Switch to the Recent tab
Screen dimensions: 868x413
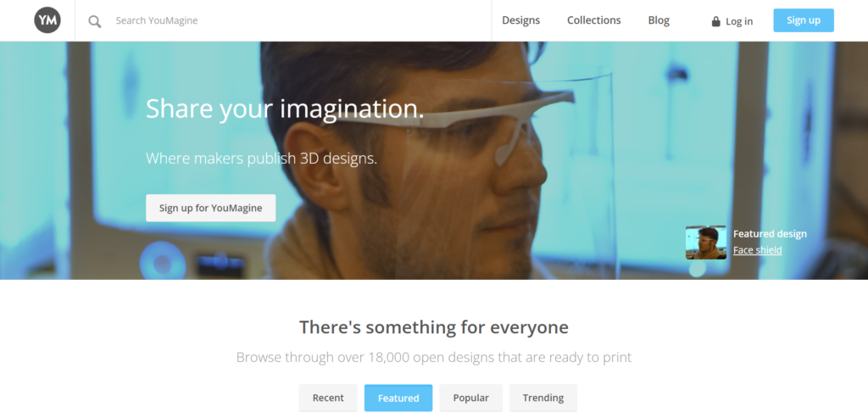click(x=328, y=398)
